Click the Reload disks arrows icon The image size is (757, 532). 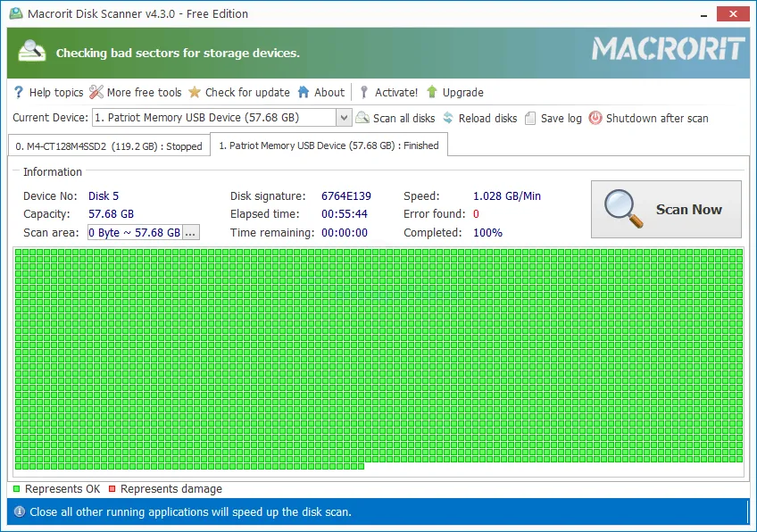448,117
